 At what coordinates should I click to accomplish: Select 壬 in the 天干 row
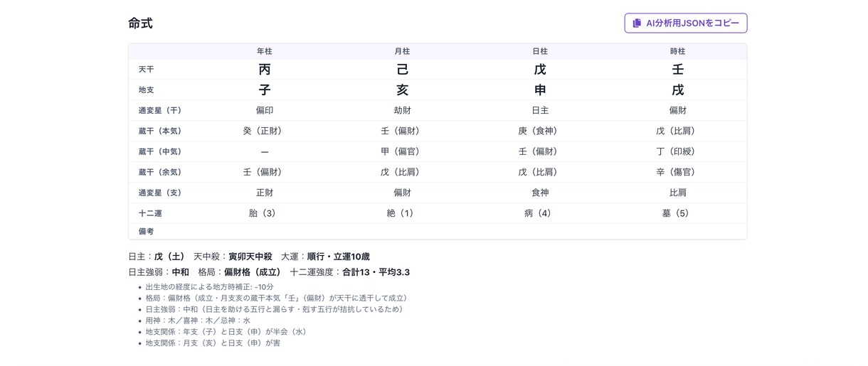[x=678, y=70]
